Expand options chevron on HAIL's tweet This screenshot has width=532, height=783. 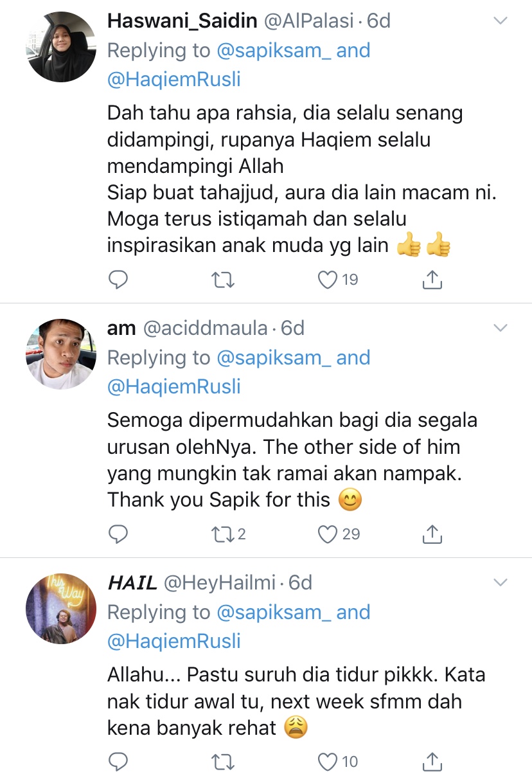click(500, 583)
